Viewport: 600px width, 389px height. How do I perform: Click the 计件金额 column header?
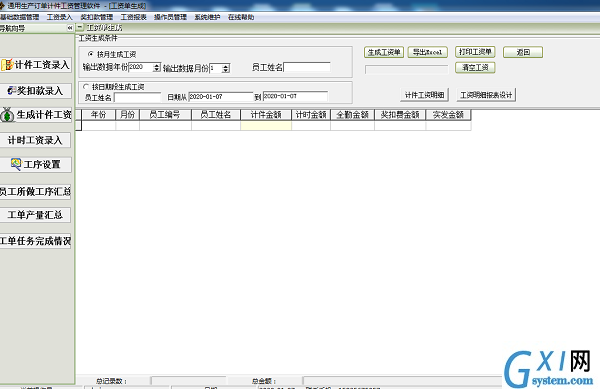click(266, 115)
